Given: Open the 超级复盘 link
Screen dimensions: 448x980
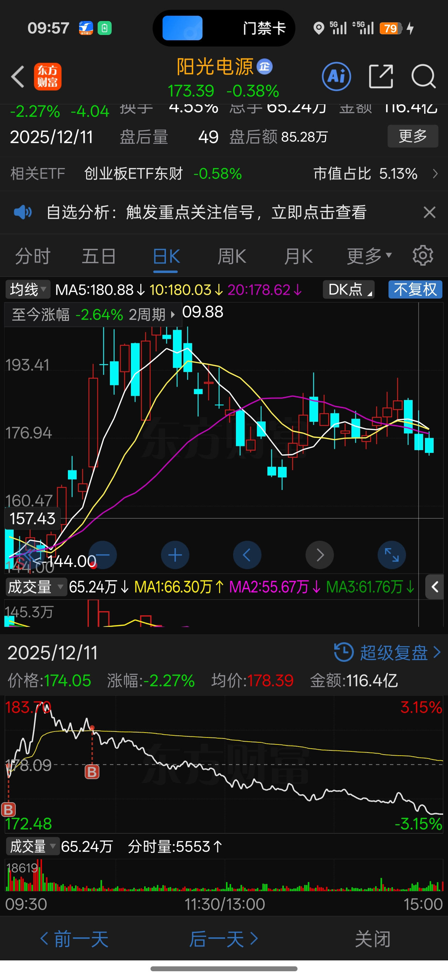Looking at the screenshot, I should (394, 652).
